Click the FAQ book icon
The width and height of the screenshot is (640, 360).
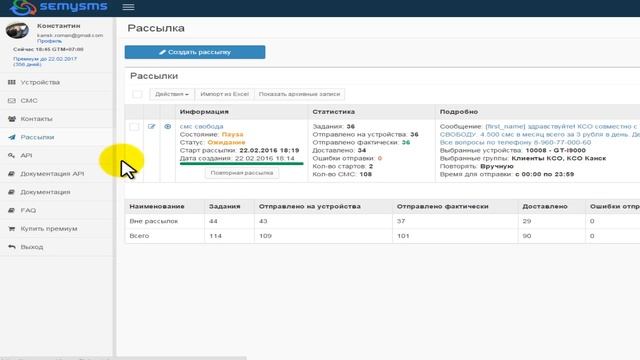12,210
